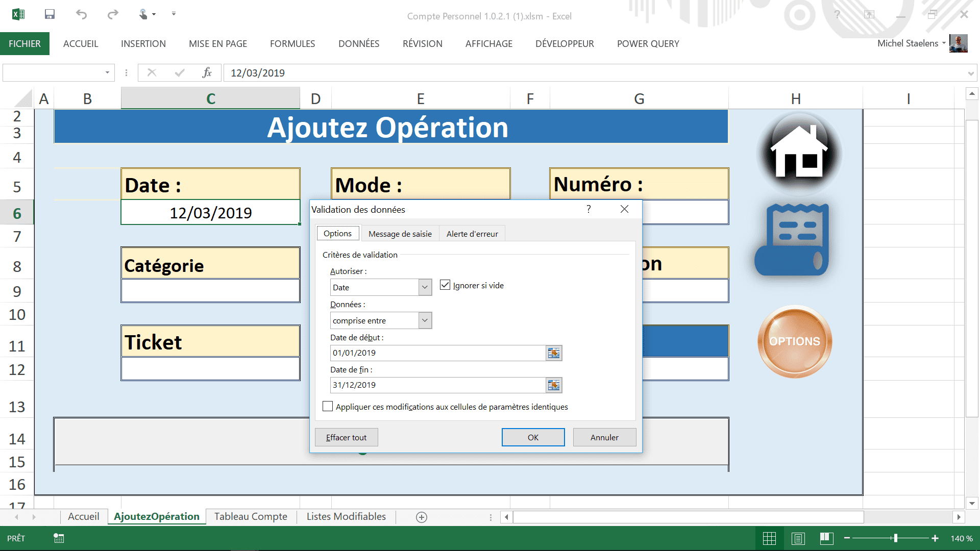Click the round orange OPTIONS button
The height and width of the screenshot is (551, 980).
795,341
